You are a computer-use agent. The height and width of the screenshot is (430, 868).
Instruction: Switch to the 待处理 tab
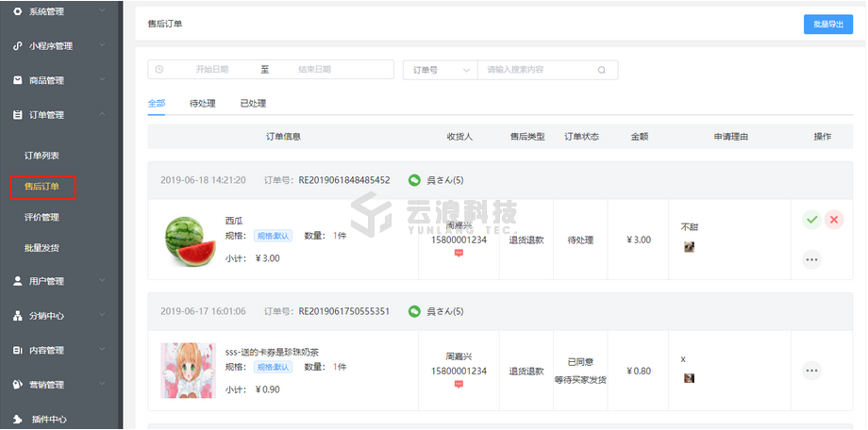(x=203, y=104)
